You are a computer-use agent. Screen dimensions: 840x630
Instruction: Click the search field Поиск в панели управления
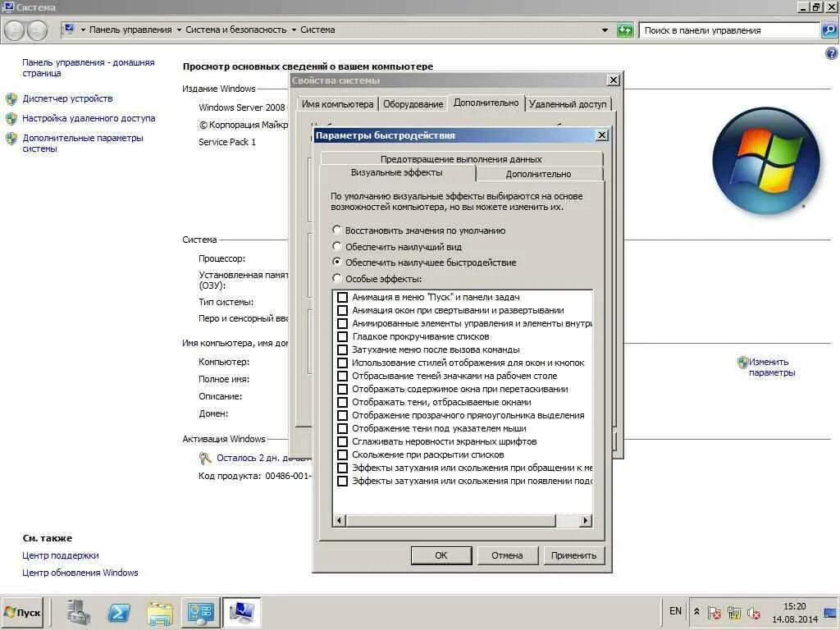[729, 30]
